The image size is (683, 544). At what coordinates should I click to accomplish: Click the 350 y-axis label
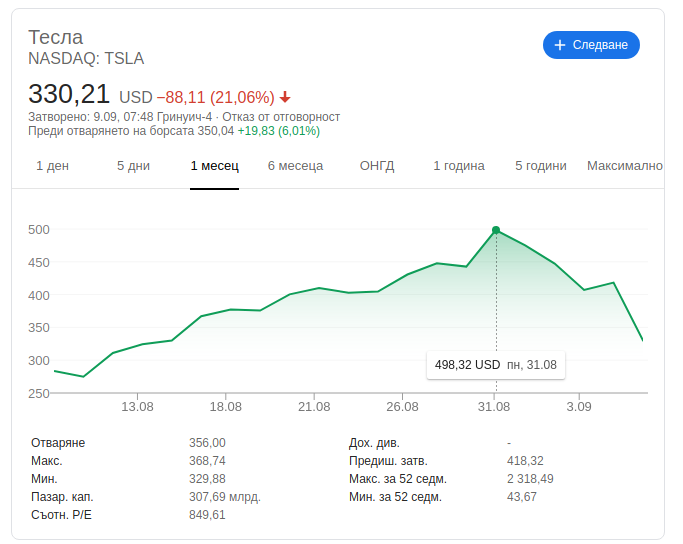(x=39, y=328)
